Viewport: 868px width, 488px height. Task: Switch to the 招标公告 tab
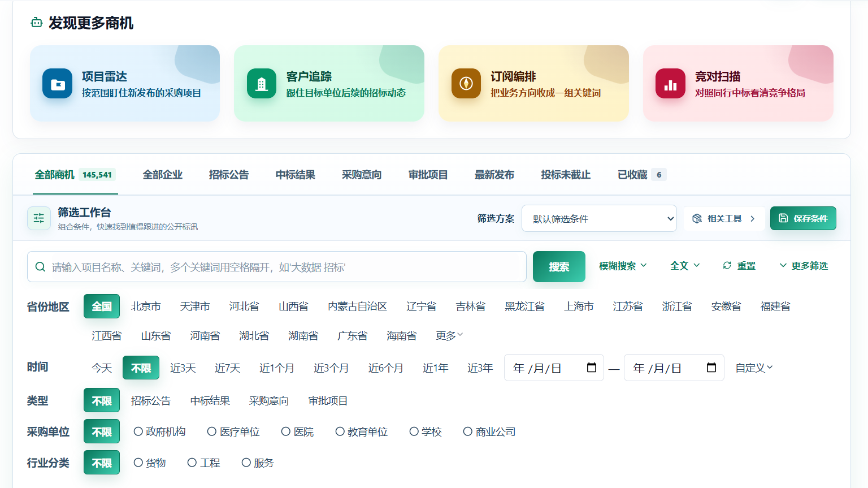tap(229, 175)
